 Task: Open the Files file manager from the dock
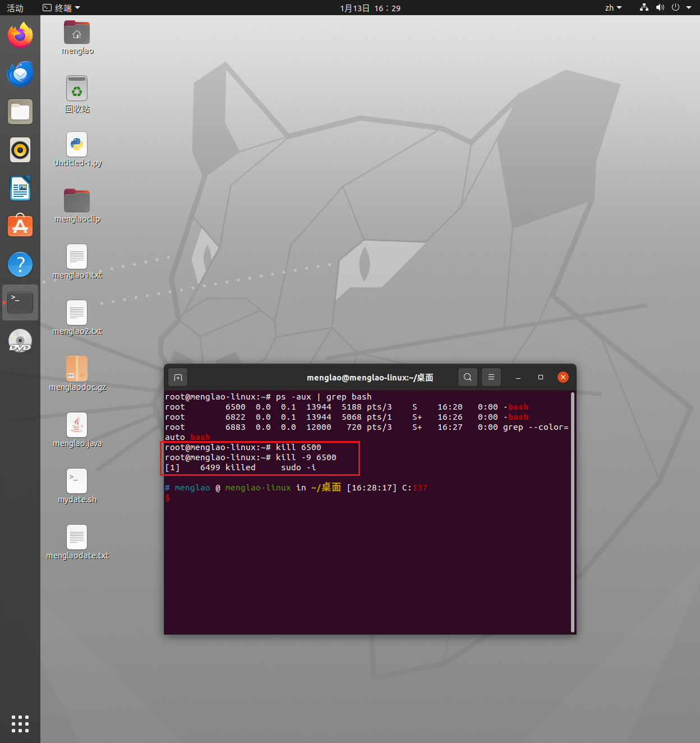(20, 112)
